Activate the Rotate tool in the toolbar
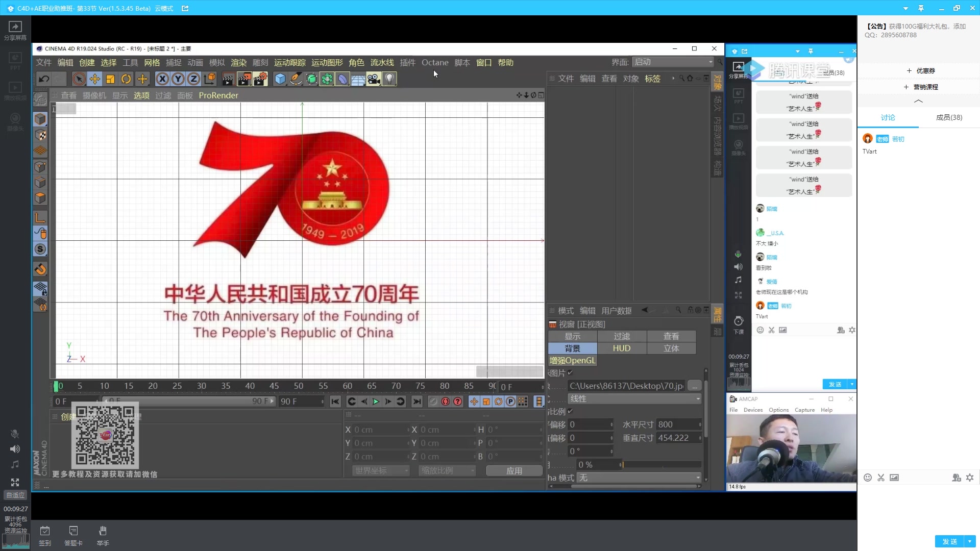 (126, 79)
